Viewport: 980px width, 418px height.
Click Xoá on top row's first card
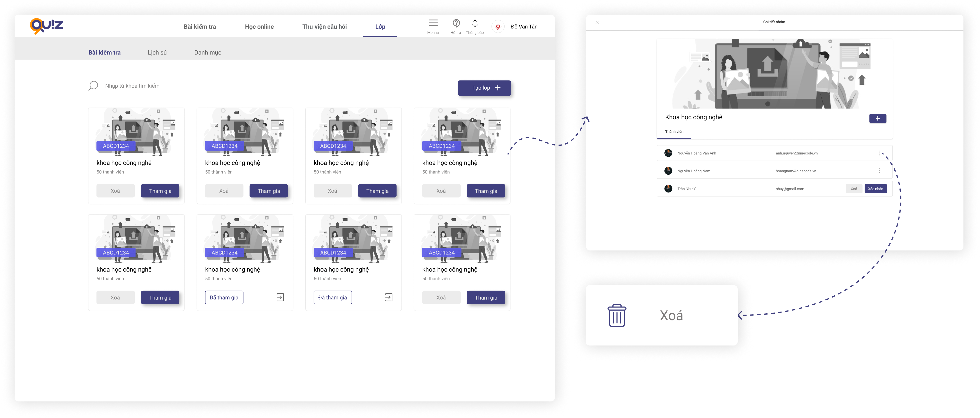tap(115, 191)
